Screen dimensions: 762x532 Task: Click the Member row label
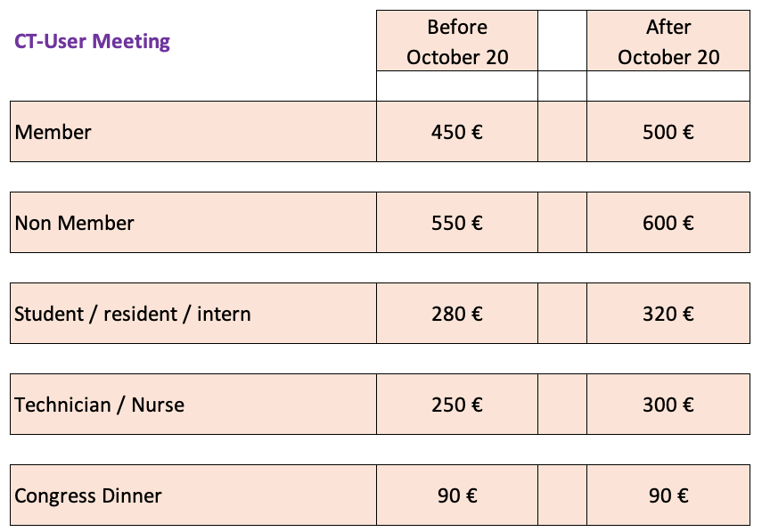pyautogui.click(x=53, y=132)
